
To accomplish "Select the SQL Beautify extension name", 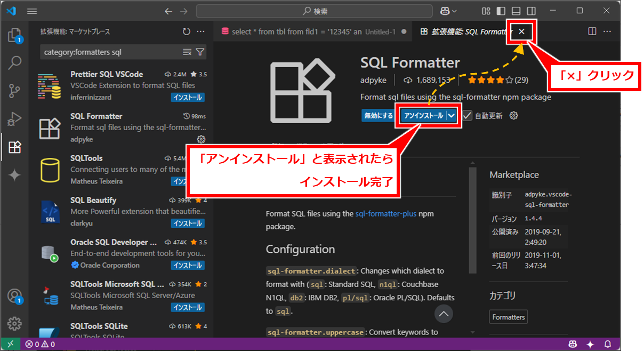I will click(93, 200).
